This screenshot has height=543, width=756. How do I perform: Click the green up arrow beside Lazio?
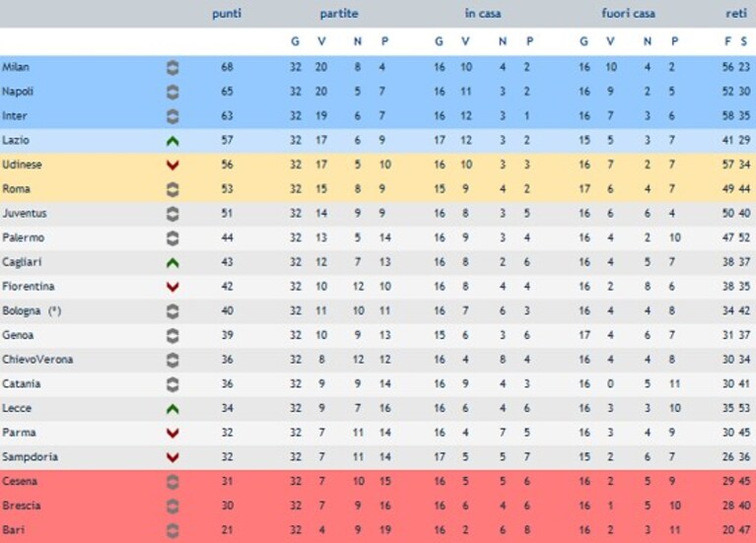click(x=172, y=141)
